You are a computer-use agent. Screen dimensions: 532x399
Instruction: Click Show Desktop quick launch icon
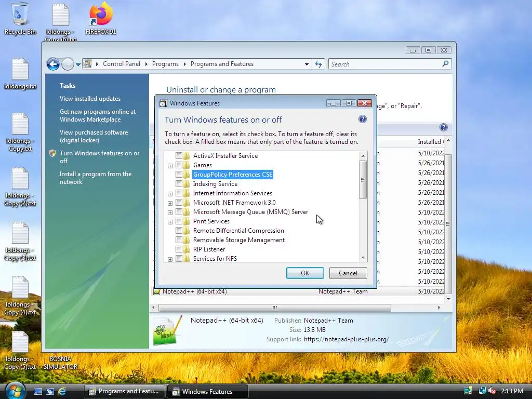click(37, 391)
